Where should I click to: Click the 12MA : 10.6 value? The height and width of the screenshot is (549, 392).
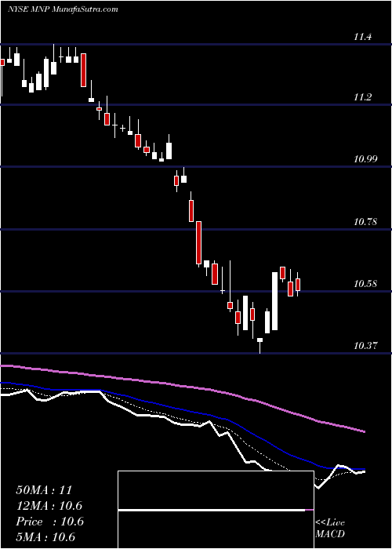click(x=49, y=506)
